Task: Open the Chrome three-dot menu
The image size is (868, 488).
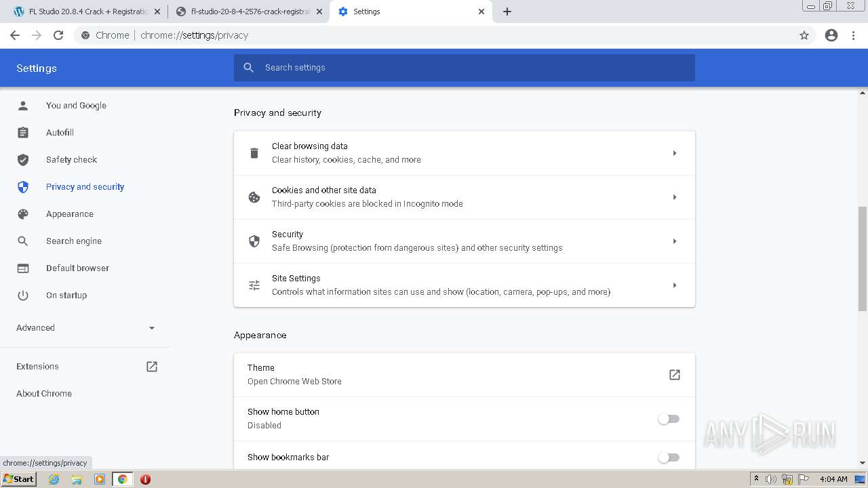Action: tap(854, 35)
